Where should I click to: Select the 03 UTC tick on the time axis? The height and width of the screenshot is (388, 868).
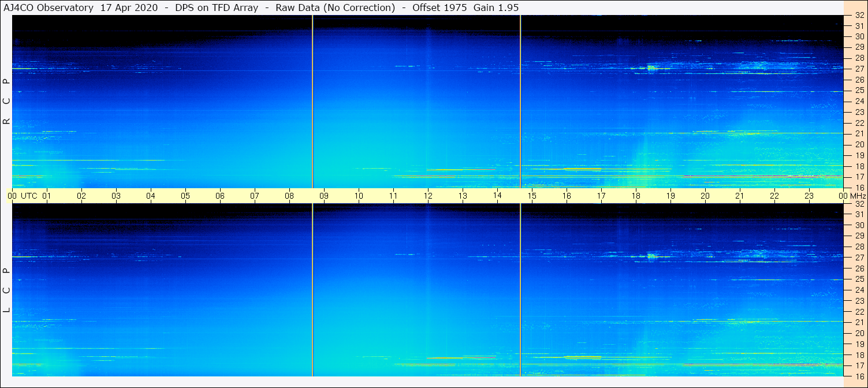pos(116,196)
